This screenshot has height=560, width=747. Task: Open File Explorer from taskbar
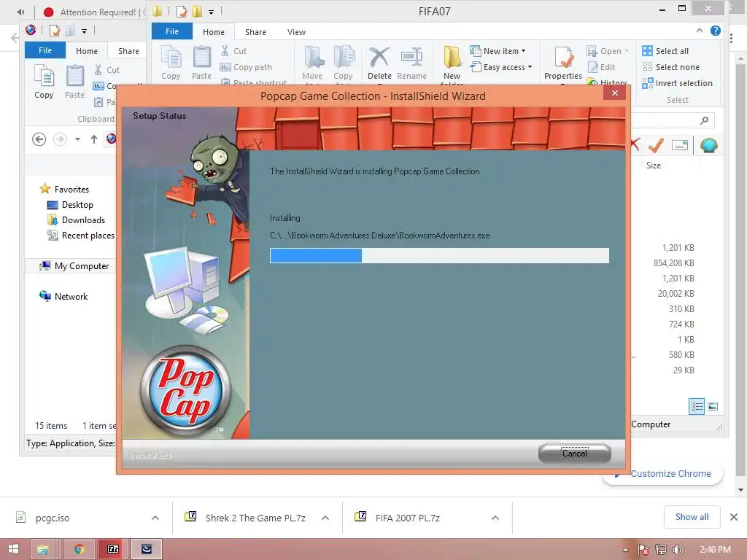(43, 549)
